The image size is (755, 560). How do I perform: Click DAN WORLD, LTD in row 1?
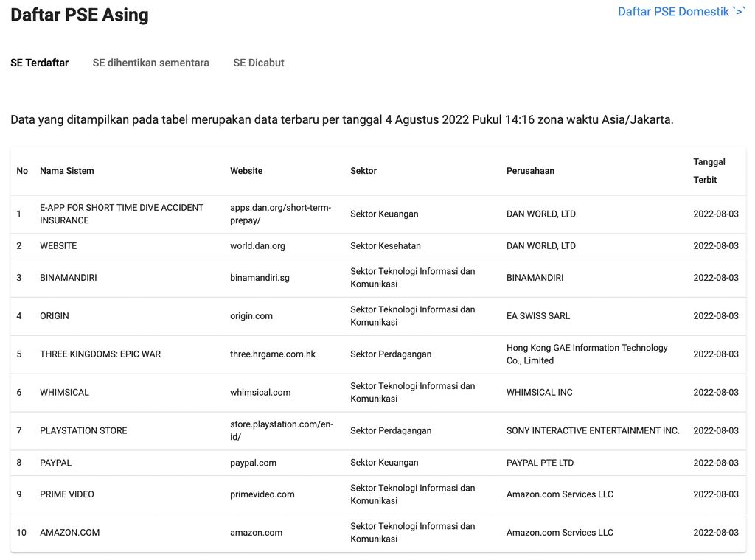pyautogui.click(x=540, y=214)
